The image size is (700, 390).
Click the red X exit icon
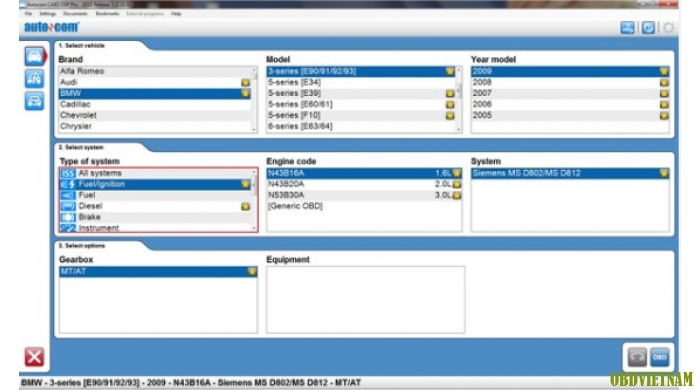34,357
